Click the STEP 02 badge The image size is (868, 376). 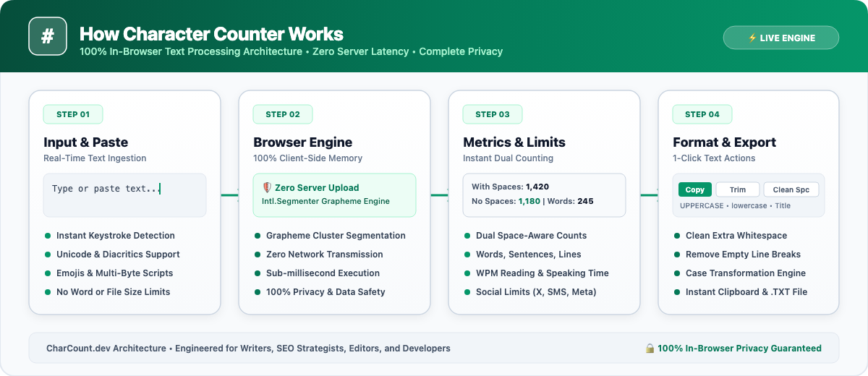283,114
